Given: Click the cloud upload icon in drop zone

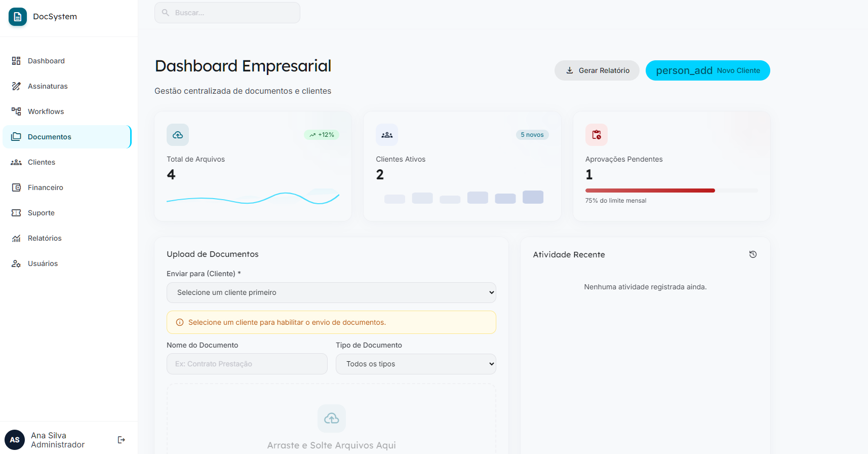Looking at the screenshot, I should 332,419.
